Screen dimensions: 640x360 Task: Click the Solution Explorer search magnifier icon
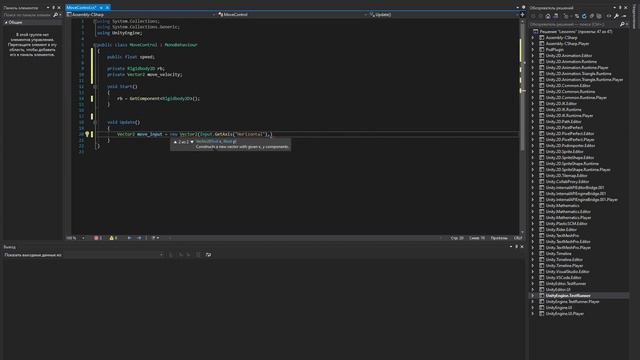[x=622, y=24]
